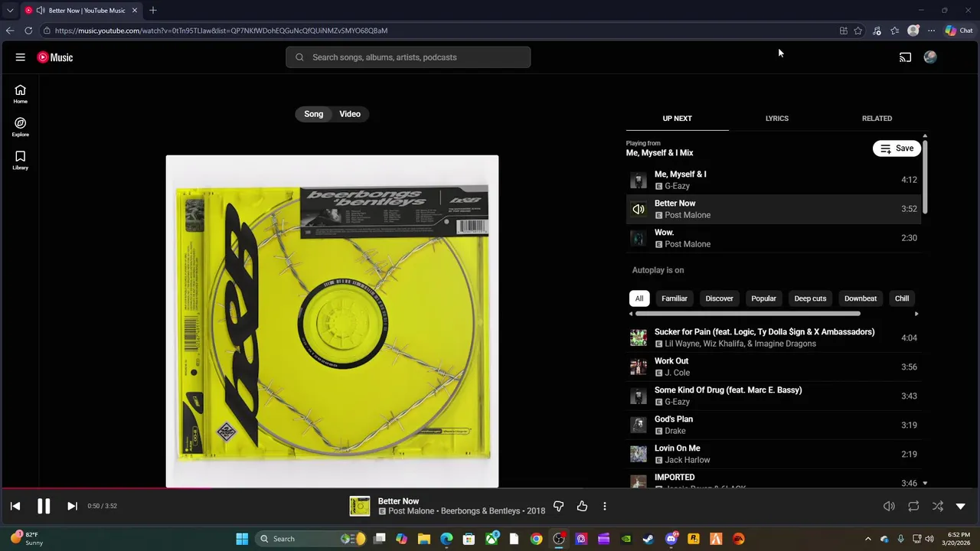Screen dimensions: 980x551
Task: Open Steam from the taskbar
Action: point(648,539)
